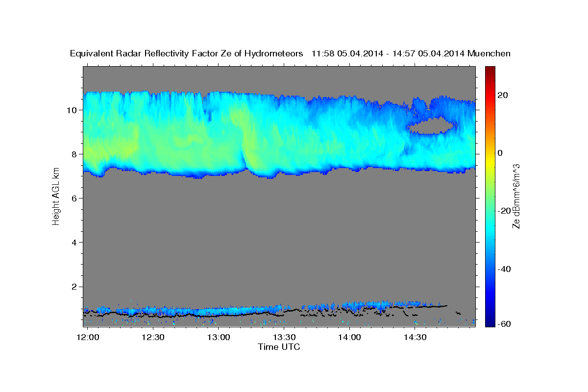Click the low-level blue cloud layer near 13:00
The width and height of the screenshot is (588, 392).
click(218, 311)
